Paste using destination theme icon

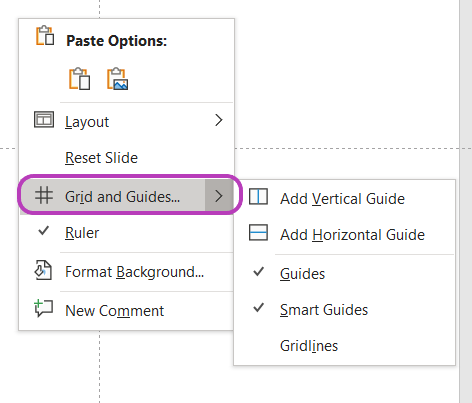click(79, 79)
